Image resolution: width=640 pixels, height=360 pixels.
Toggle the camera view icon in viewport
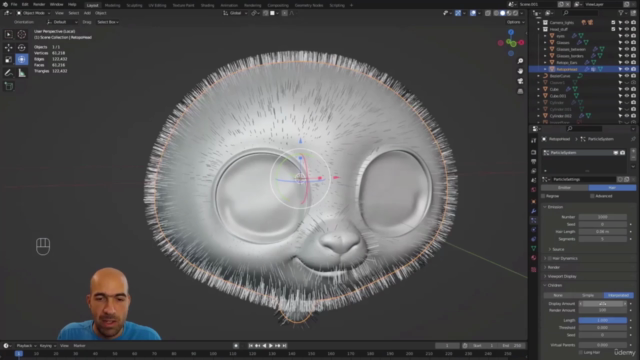tap(520, 81)
